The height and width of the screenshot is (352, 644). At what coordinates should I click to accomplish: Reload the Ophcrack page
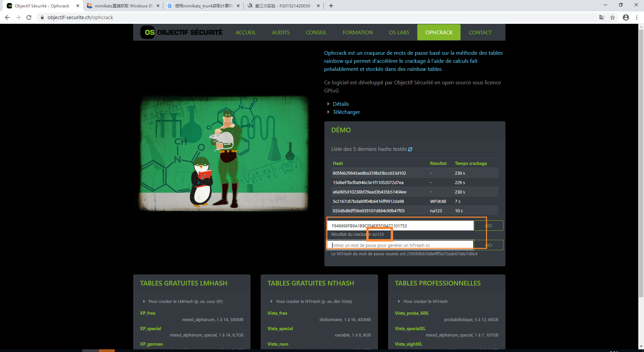click(x=29, y=17)
